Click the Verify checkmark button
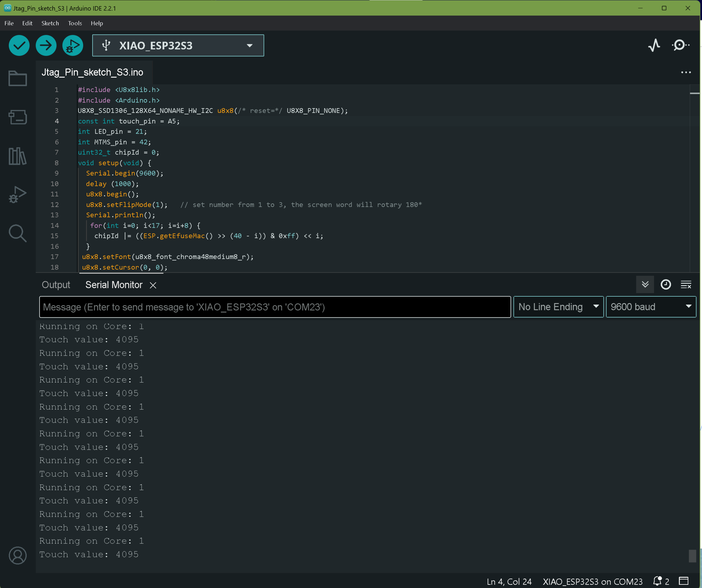 [19, 45]
